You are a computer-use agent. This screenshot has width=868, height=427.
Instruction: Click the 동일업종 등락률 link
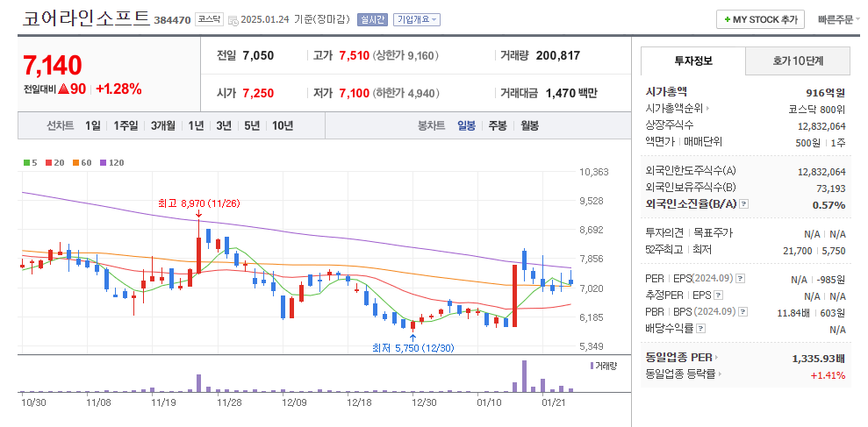[680, 374]
